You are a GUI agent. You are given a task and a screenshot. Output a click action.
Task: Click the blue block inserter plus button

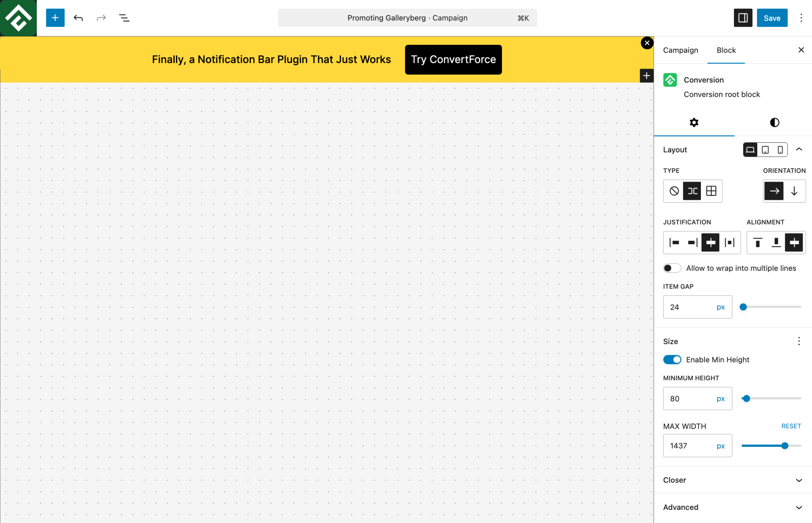pyautogui.click(x=55, y=18)
